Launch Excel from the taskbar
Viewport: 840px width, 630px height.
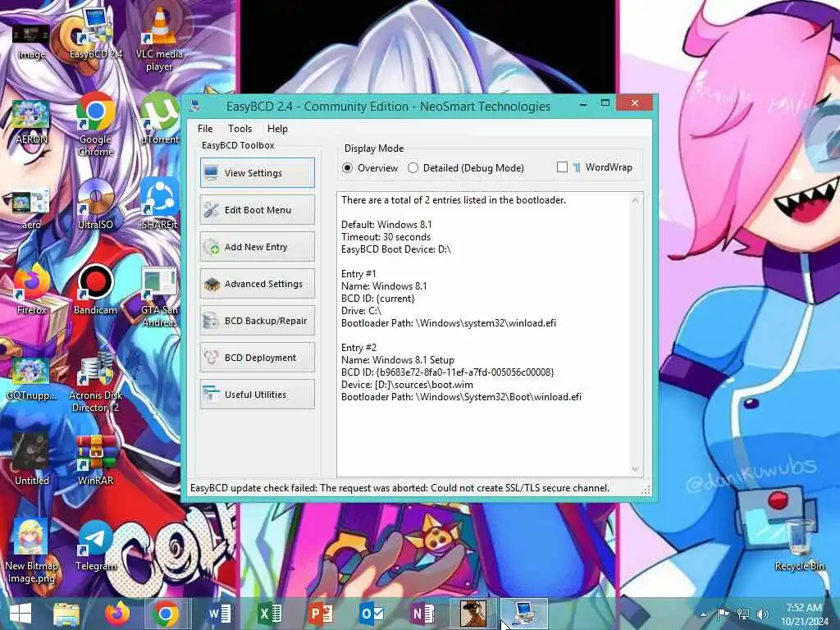click(269, 614)
